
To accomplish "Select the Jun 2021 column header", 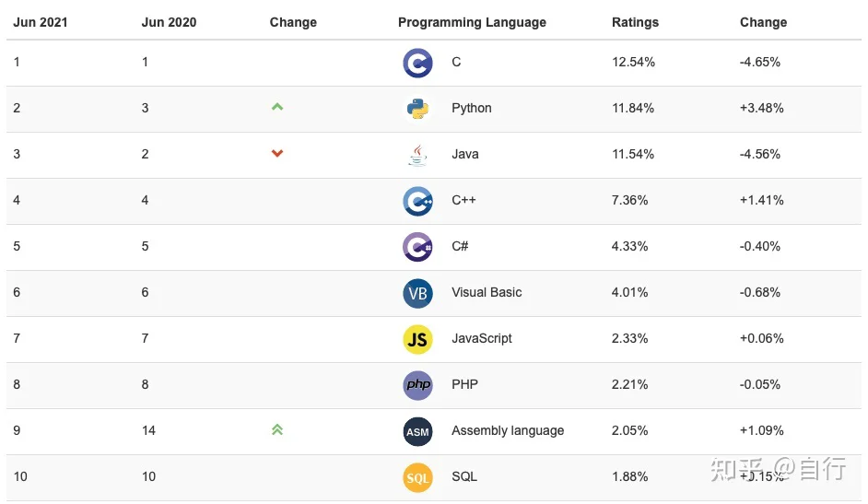I will click(x=41, y=22).
